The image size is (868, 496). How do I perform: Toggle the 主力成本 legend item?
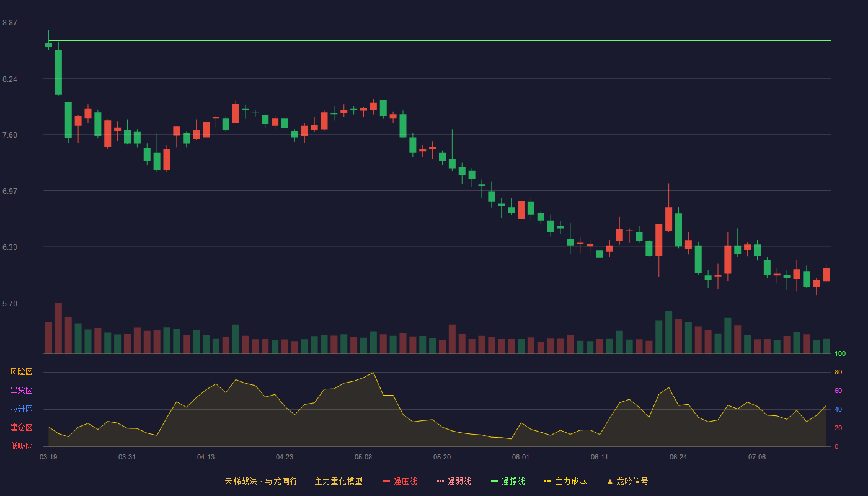point(565,481)
